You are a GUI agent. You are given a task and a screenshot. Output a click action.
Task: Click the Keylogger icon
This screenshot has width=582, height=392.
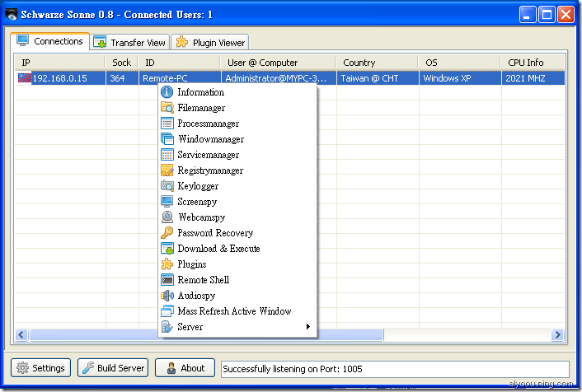point(167,186)
